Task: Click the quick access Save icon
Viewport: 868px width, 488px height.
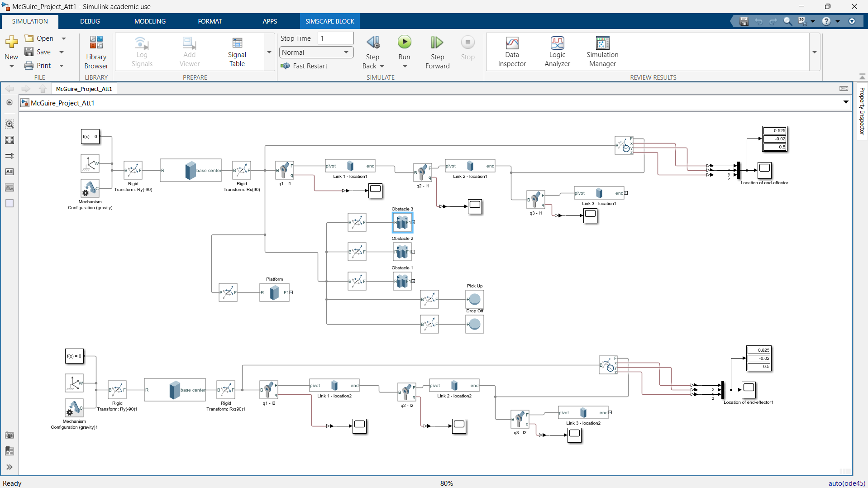Action: (x=744, y=21)
